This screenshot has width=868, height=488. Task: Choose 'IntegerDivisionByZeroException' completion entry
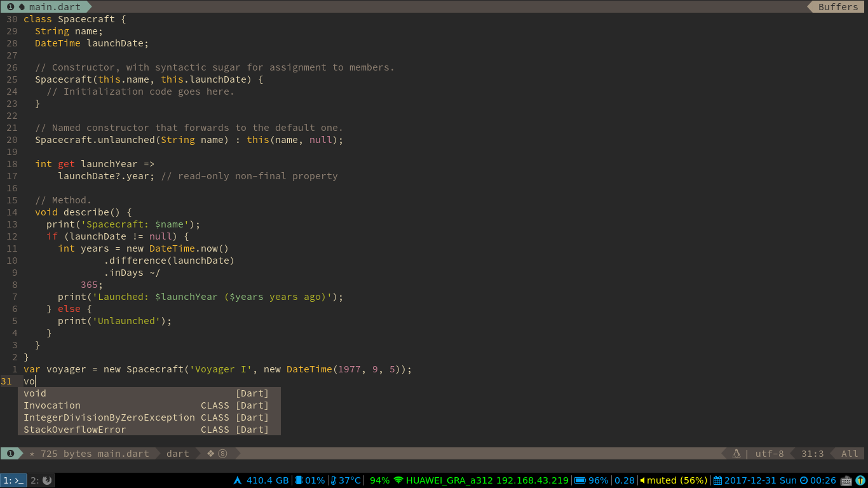pyautogui.click(x=149, y=417)
